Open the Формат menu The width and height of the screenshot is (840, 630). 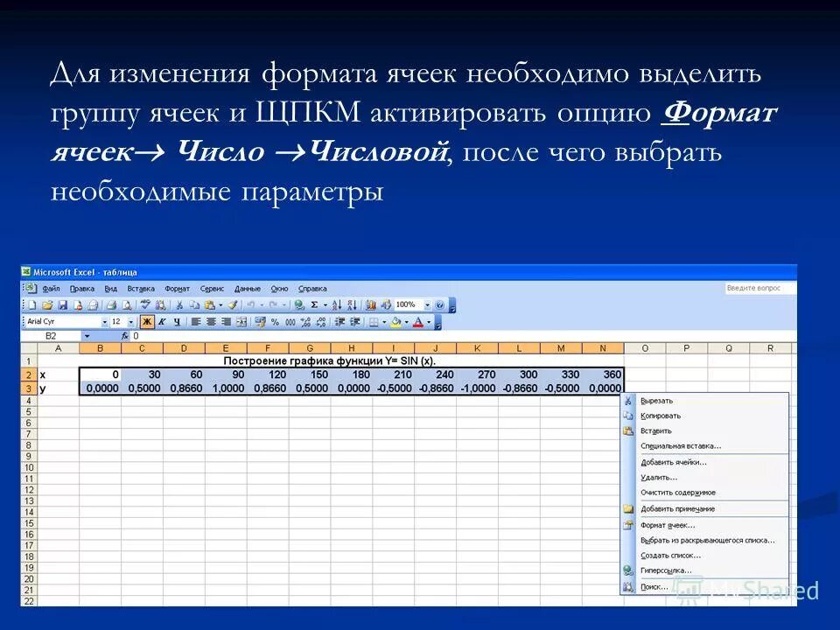(x=178, y=288)
